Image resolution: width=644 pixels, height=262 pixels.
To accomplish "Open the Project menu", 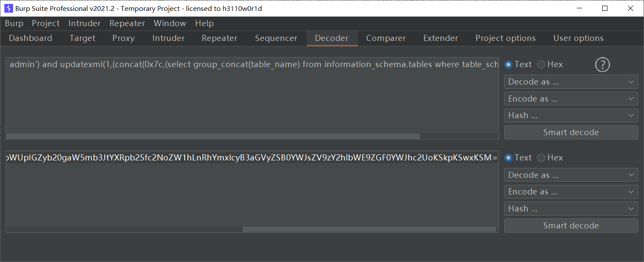I will click(46, 24).
